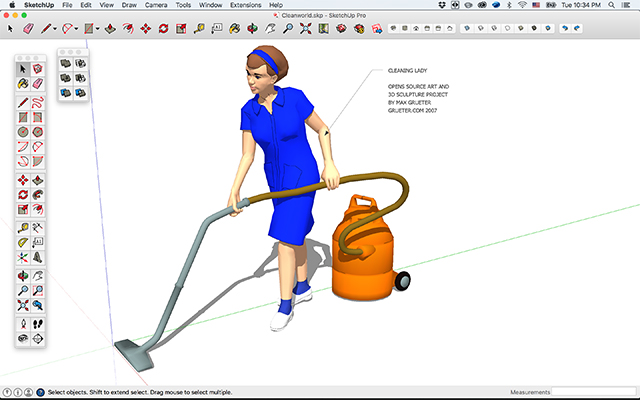This screenshot has width=640, height=400.
Task: Click the Orbit tool in main toolbar
Action: coord(253,29)
